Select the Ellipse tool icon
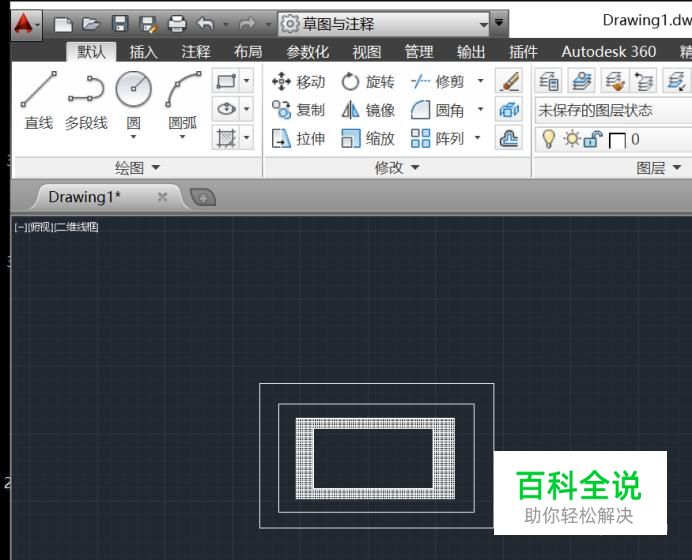This screenshot has height=560, width=692. 226,109
